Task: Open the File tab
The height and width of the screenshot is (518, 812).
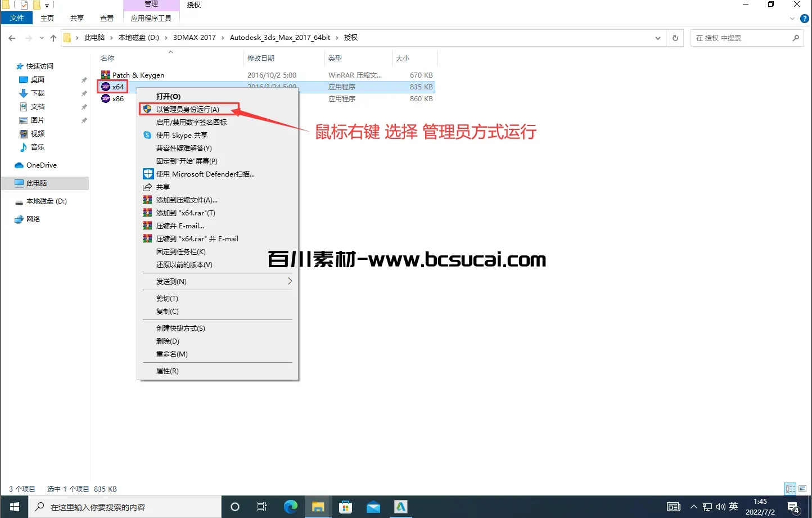Action: [x=17, y=18]
